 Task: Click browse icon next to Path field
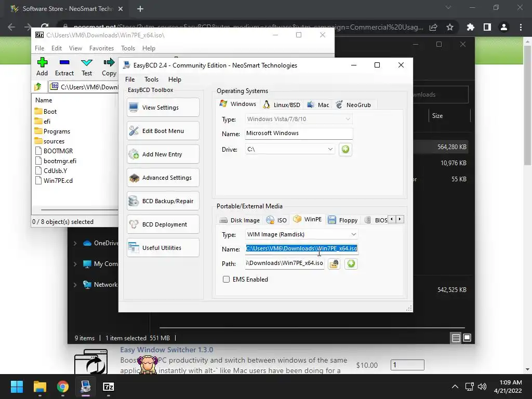(334, 263)
